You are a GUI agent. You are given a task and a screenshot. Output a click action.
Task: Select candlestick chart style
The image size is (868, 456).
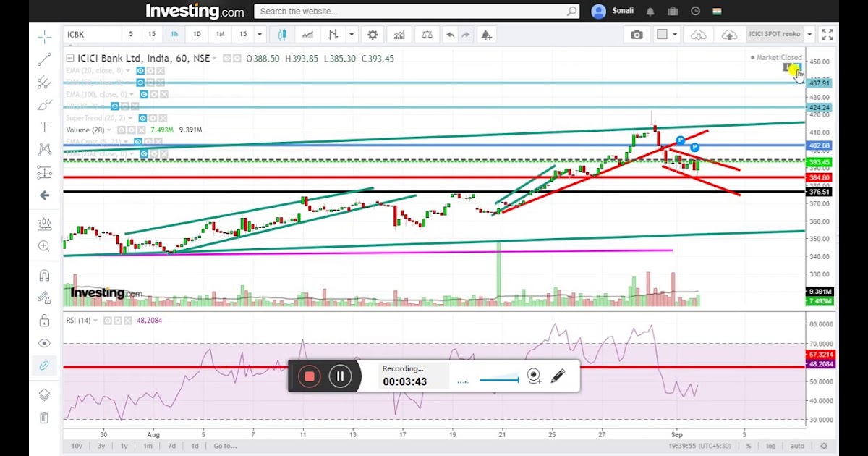click(x=282, y=35)
